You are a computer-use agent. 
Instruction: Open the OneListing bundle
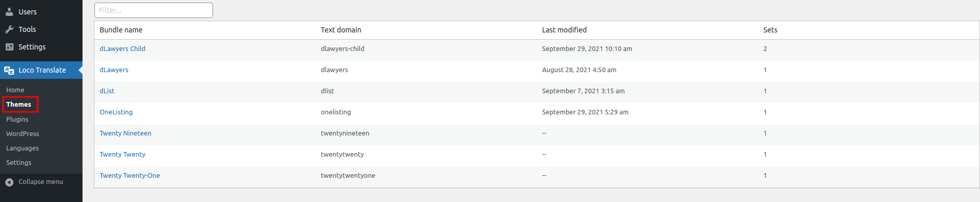(116, 112)
